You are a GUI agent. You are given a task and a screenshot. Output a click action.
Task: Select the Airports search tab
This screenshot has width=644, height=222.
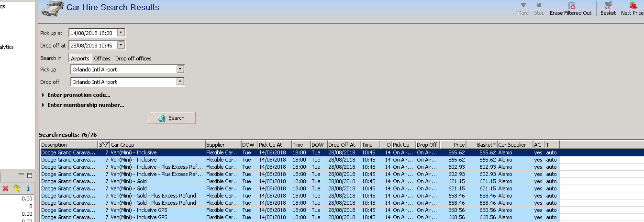(80, 58)
